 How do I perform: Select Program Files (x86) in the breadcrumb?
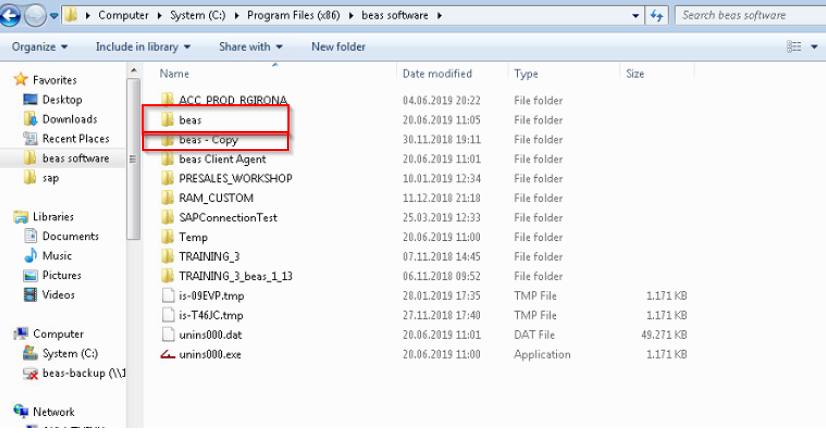tap(293, 15)
